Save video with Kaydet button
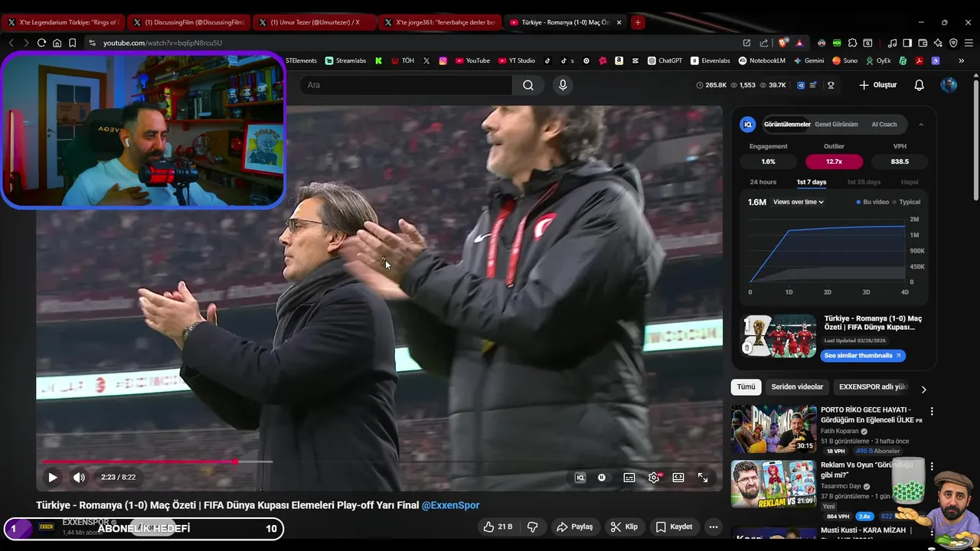Screen dimensions: 980x551 [x=675, y=527]
